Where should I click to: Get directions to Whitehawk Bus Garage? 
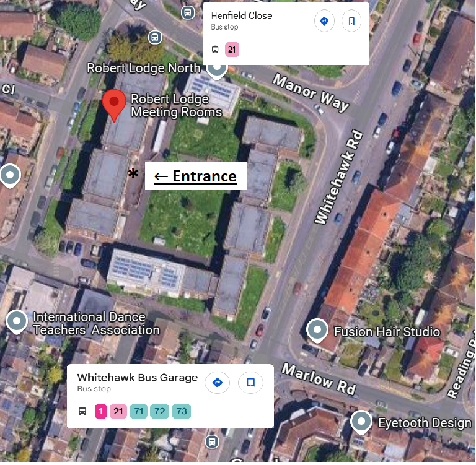218,383
